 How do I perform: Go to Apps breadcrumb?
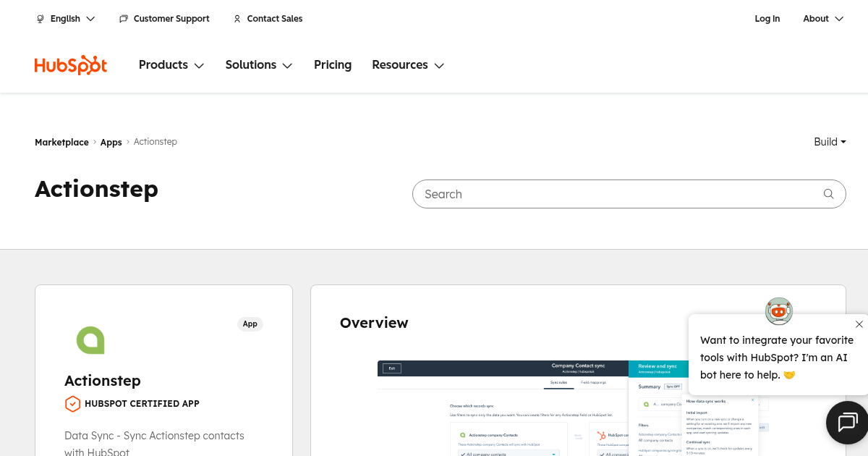pyautogui.click(x=111, y=143)
